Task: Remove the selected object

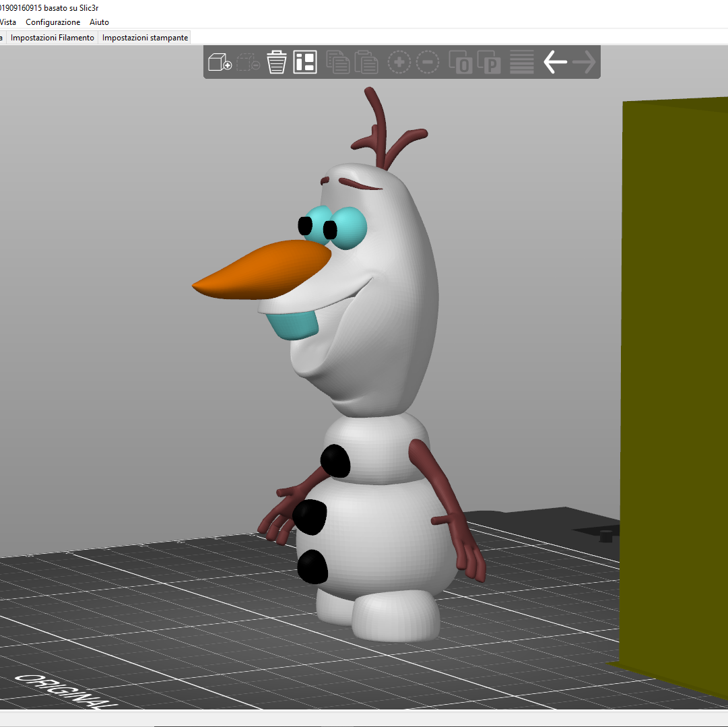Action: [248, 61]
